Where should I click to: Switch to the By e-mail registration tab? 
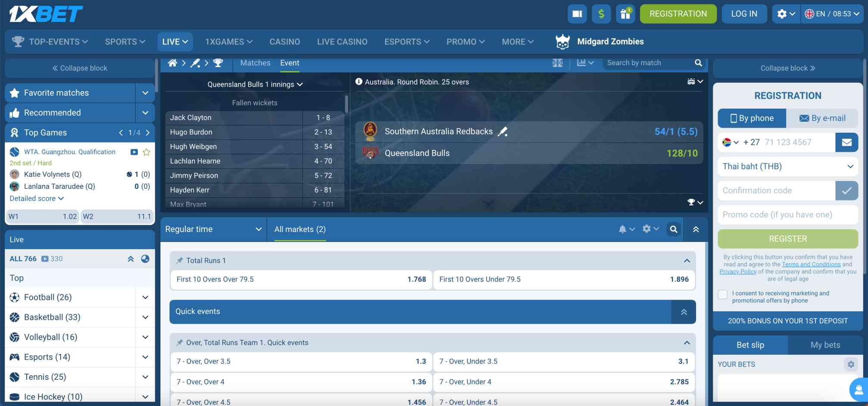[822, 118]
